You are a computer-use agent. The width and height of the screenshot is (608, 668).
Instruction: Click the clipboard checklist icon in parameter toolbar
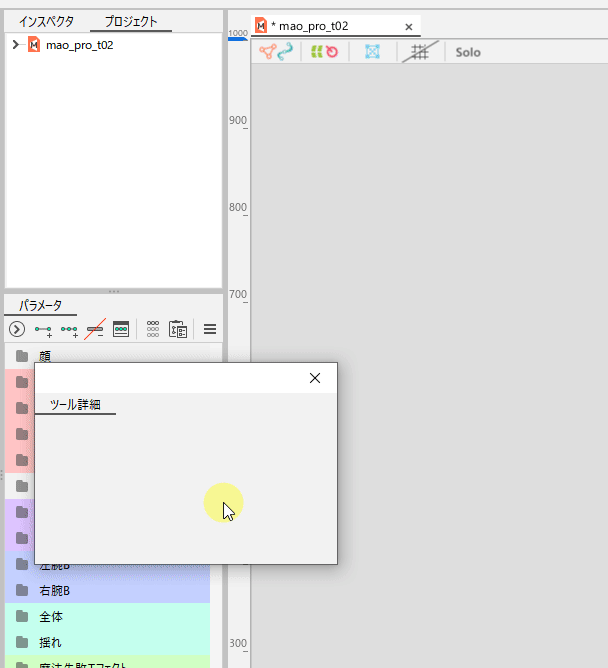click(178, 329)
